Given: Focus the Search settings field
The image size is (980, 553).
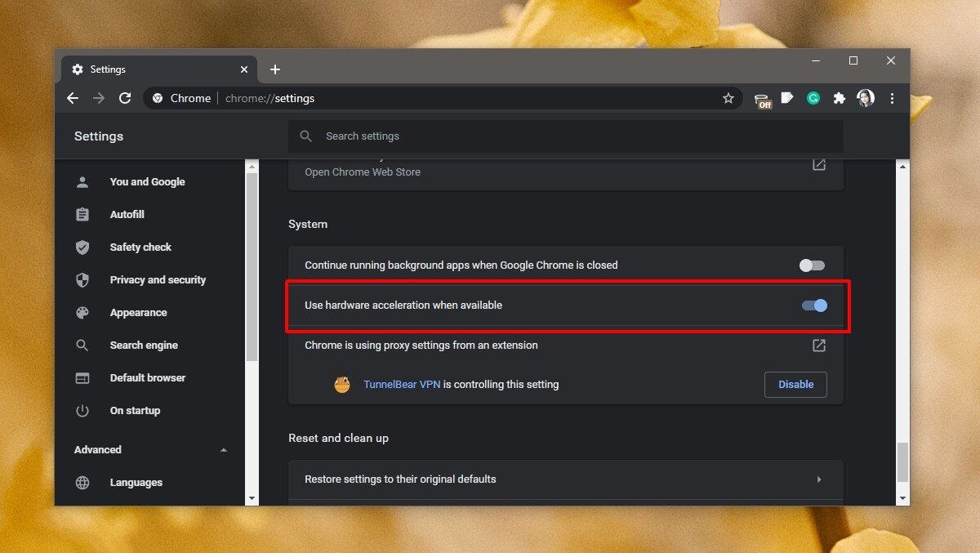Looking at the screenshot, I should point(565,136).
